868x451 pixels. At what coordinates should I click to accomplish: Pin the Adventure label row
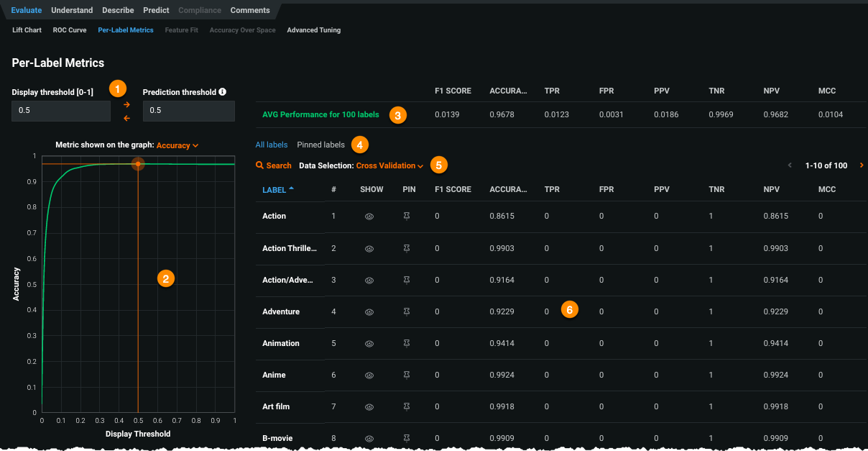click(x=407, y=312)
